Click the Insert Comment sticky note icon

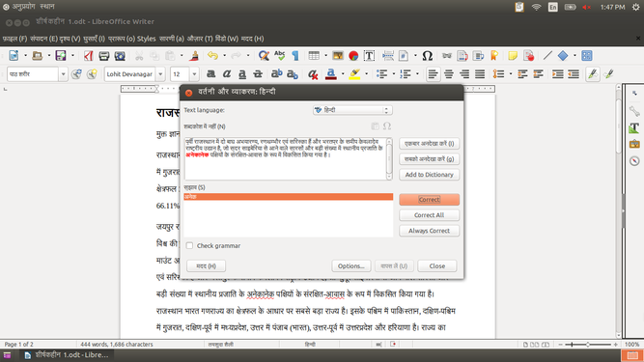(512, 55)
